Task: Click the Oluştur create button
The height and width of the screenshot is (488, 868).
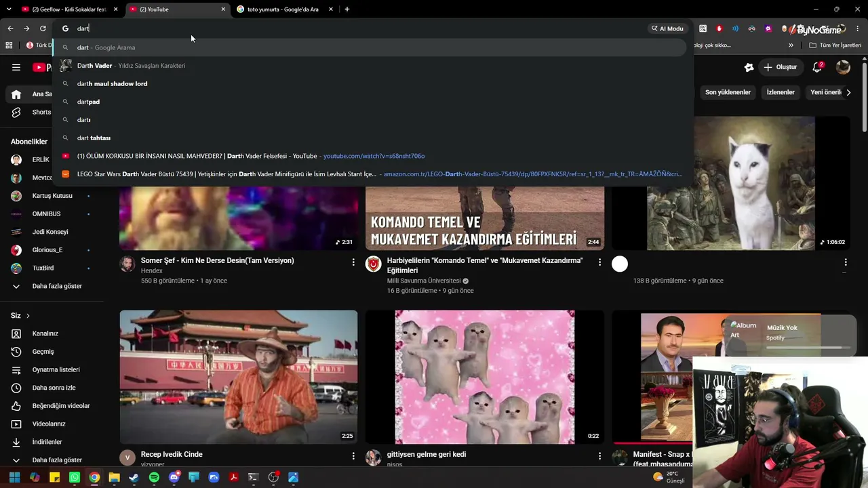Action: [x=780, y=67]
